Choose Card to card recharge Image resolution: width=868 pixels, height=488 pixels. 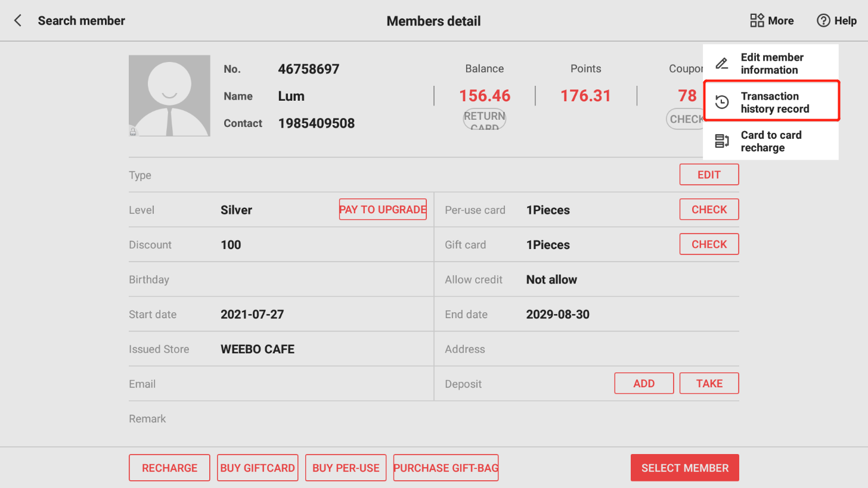771,141
